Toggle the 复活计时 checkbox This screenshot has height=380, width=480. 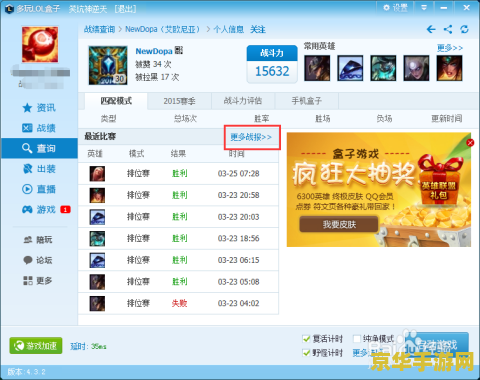(x=306, y=339)
